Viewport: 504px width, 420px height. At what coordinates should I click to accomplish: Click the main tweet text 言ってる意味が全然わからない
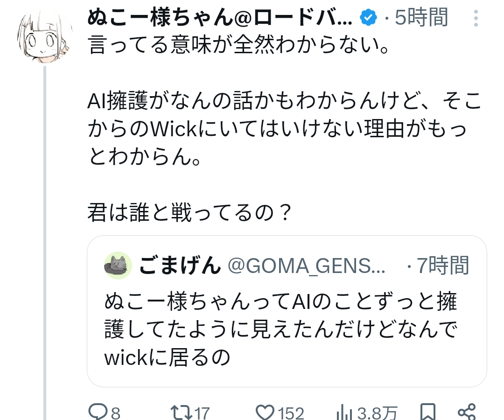[238, 47]
